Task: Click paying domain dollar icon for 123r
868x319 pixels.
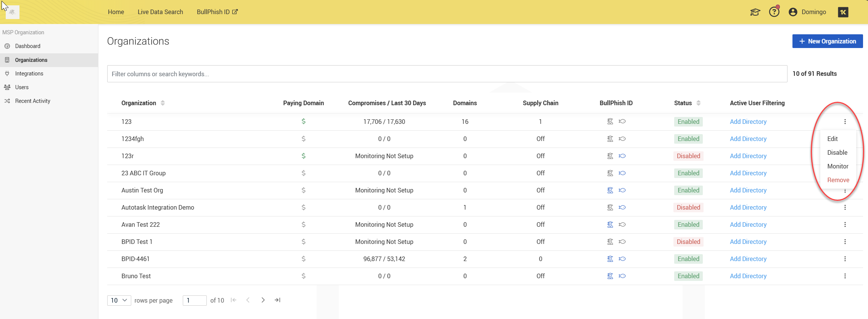Action: [x=303, y=156]
